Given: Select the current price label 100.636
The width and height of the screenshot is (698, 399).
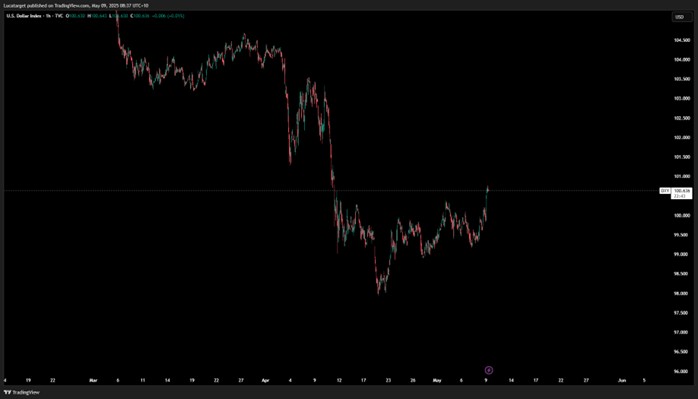Looking at the screenshot, I should pyautogui.click(x=681, y=191).
